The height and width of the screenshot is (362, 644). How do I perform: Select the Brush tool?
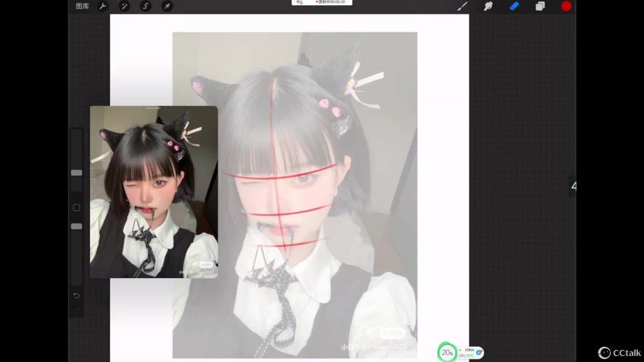click(462, 6)
